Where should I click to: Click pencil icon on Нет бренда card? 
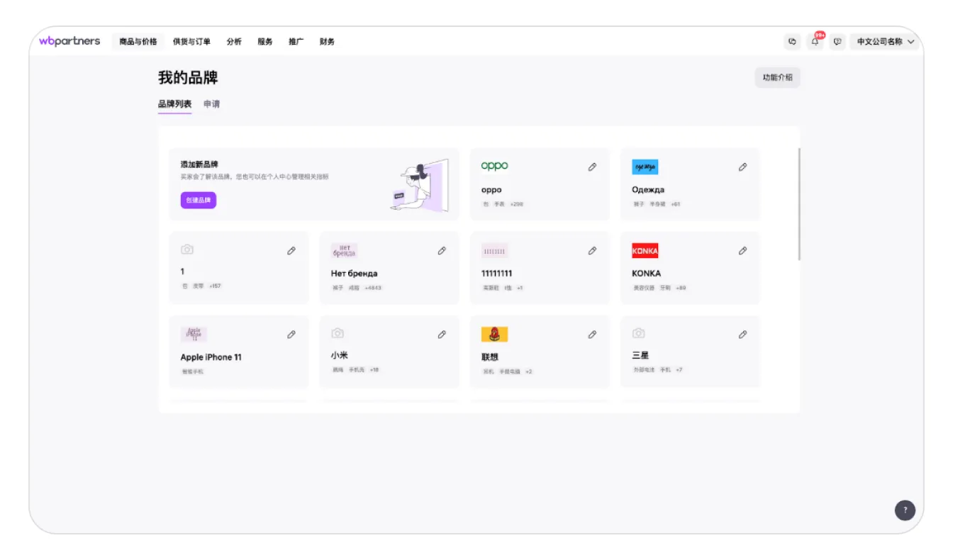coord(442,251)
